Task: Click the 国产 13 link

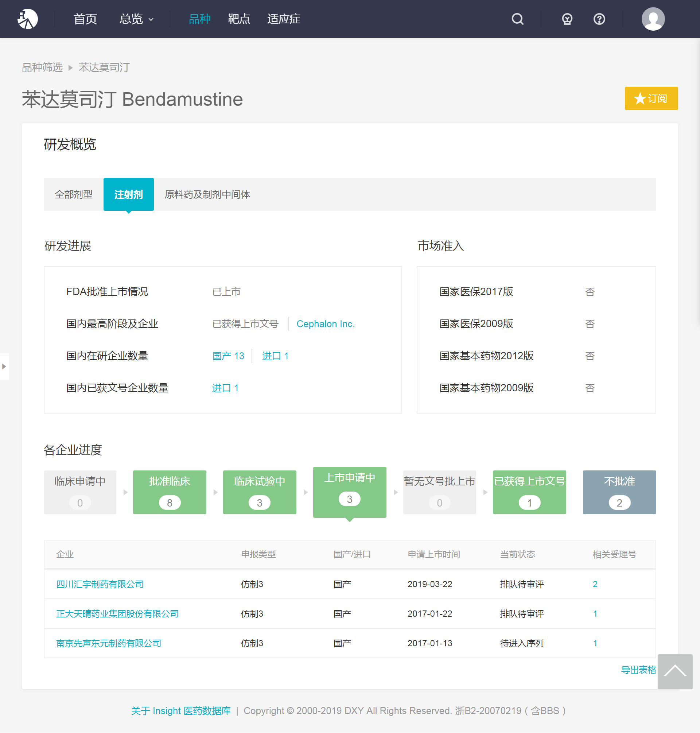Action: click(x=227, y=356)
